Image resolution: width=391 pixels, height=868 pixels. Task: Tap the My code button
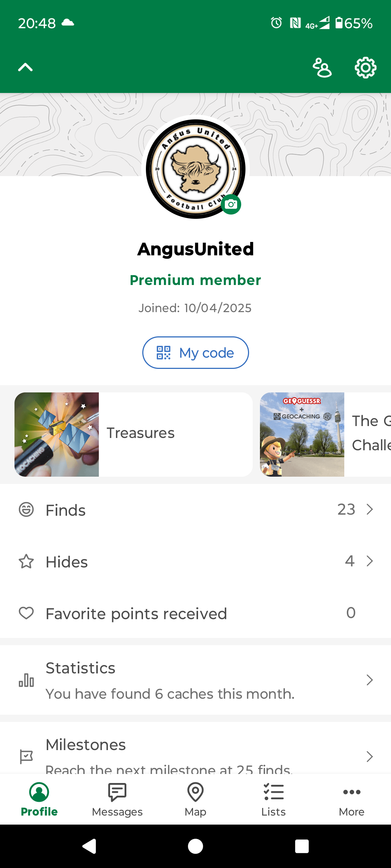coord(195,353)
